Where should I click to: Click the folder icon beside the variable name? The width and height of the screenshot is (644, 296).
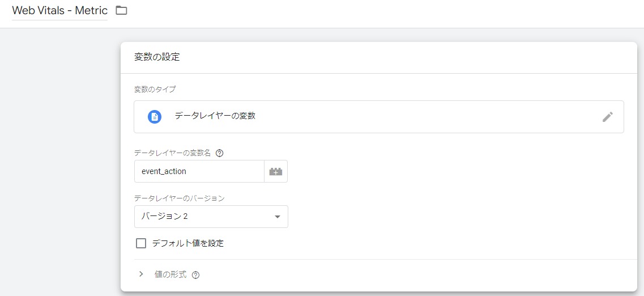[121, 10]
